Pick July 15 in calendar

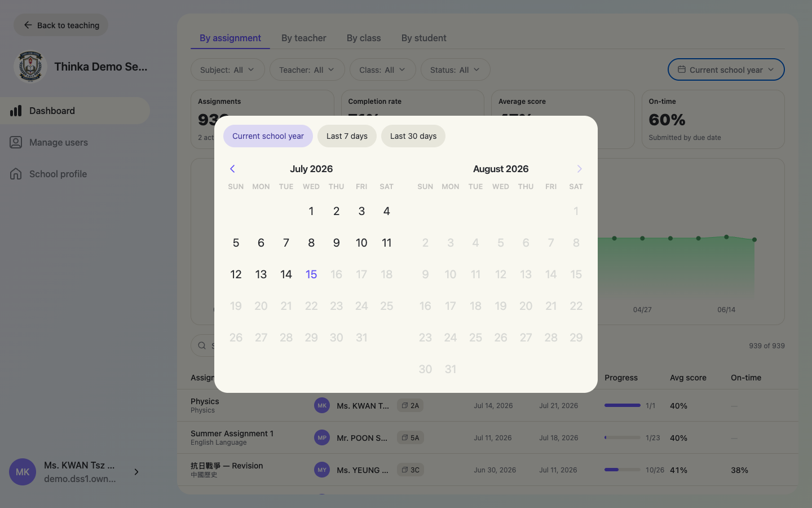click(311, 274)
